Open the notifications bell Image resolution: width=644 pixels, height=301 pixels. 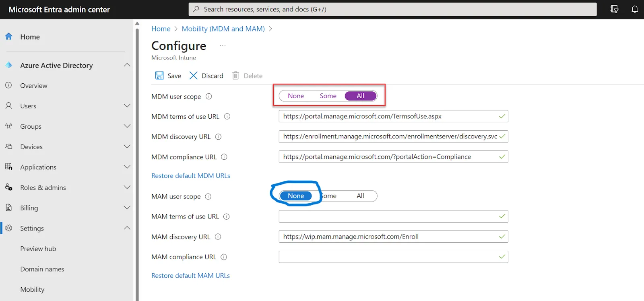point(635,9)
